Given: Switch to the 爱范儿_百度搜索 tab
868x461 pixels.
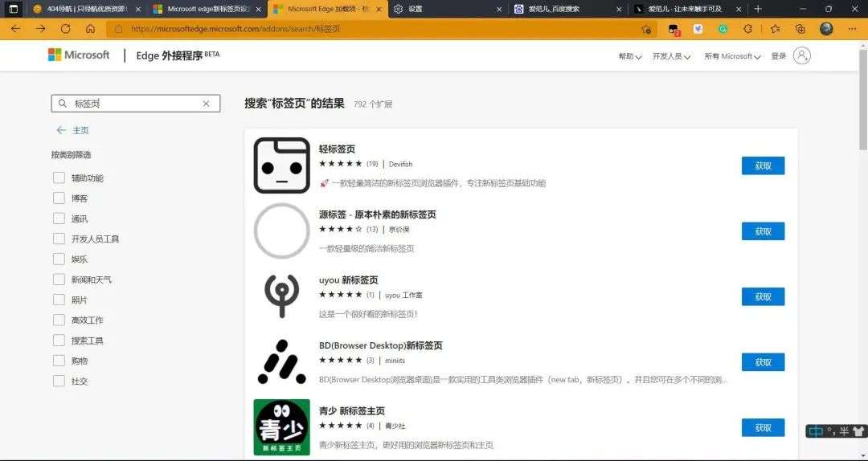Looking at the screenshot, I should [x=568, y=9].
